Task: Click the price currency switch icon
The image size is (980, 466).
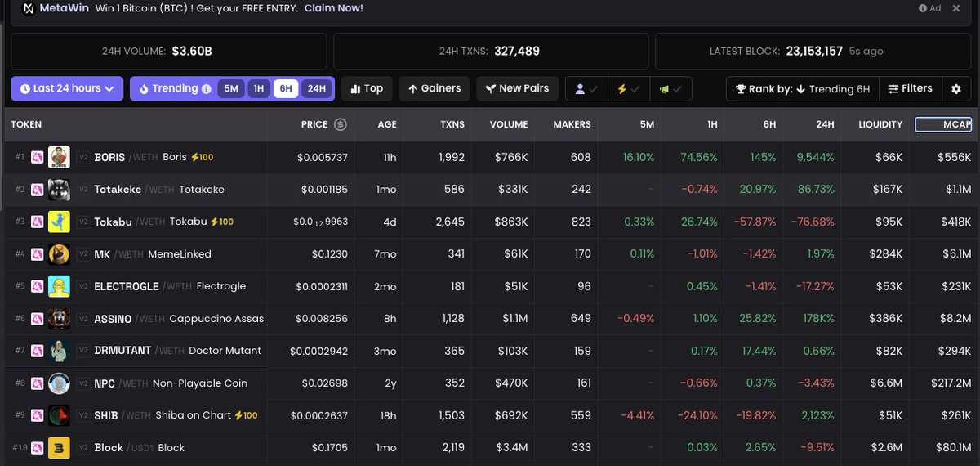Action: [x=341, y=125]
